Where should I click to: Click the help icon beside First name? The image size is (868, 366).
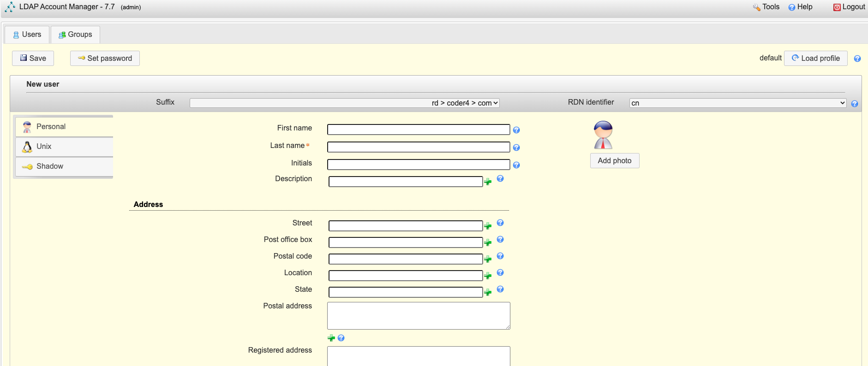pyautogui.click(x=516, y=130)
